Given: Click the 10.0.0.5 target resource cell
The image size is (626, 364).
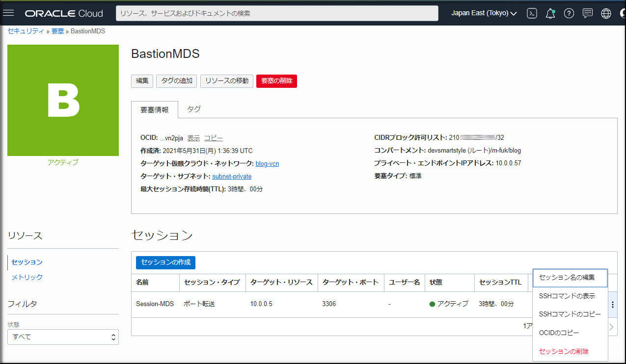Looking at the screenshot, I should pyautogui.click(x=261, y=304).
